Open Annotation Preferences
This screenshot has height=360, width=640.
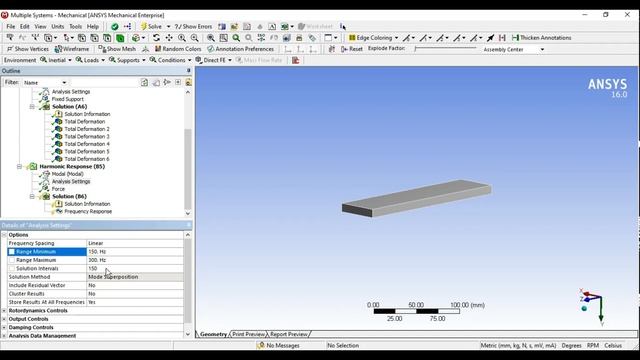click(x=240, y=49)
